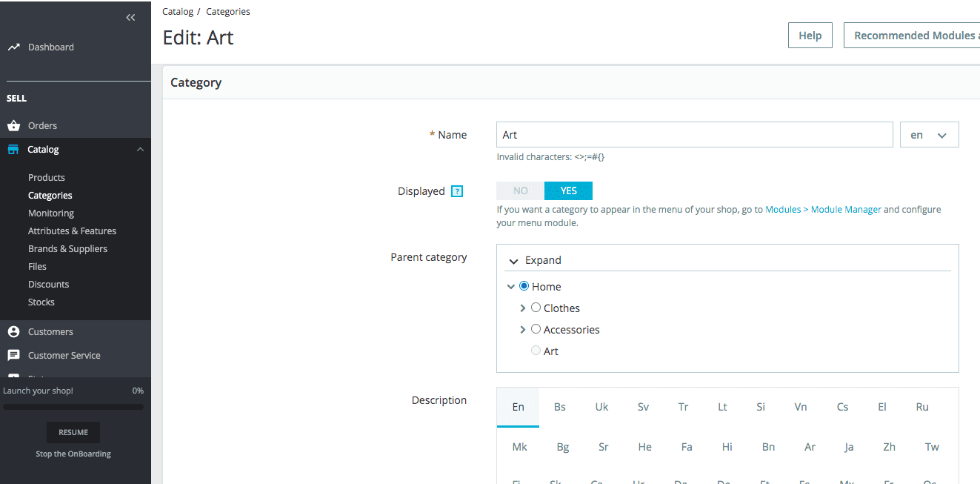This screenshot has width=980, height=484.
Task: Click the Customer Service chat icon
Action: click(x=13, y=355)
